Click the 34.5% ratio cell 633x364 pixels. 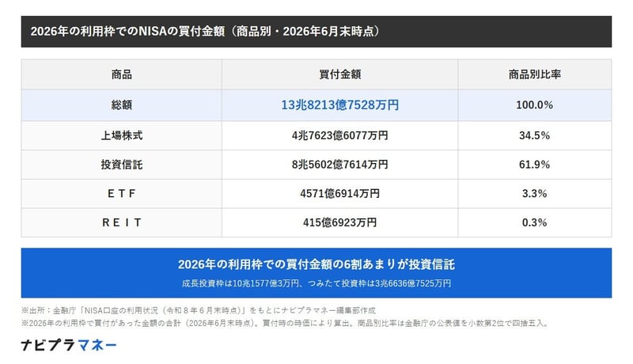coord(535,135)
